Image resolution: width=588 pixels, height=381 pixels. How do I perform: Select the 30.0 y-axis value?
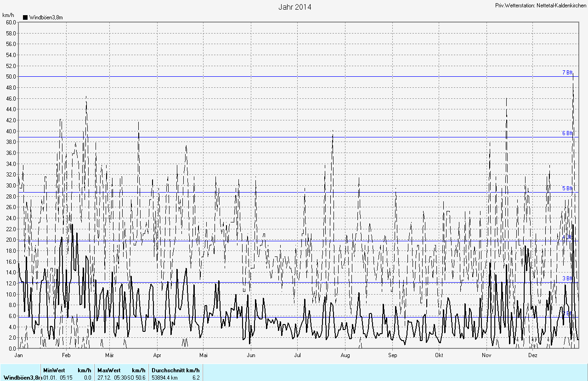[11, 186]
